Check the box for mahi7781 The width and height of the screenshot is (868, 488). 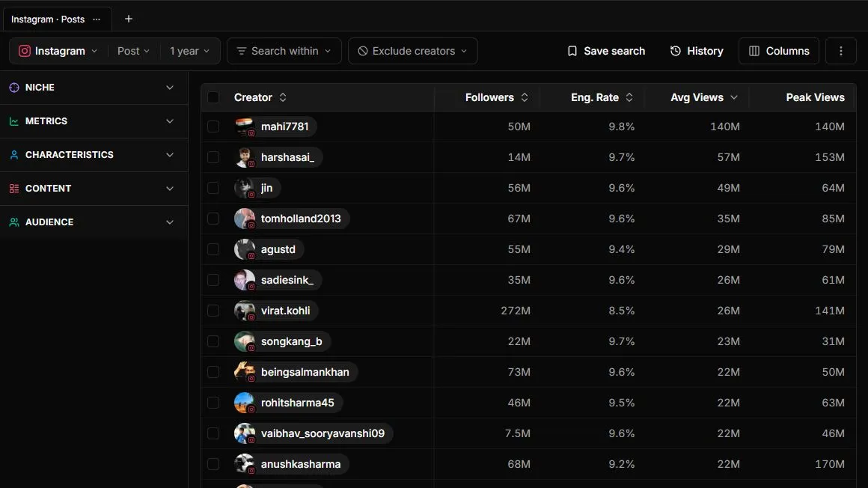pos(213,126)
